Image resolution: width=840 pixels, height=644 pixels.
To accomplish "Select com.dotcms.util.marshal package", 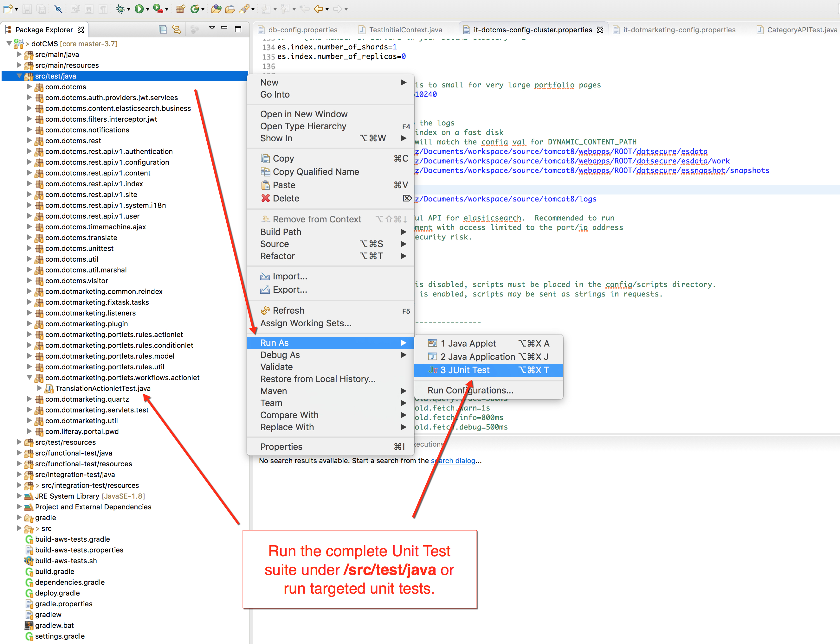I will (86, 270).
